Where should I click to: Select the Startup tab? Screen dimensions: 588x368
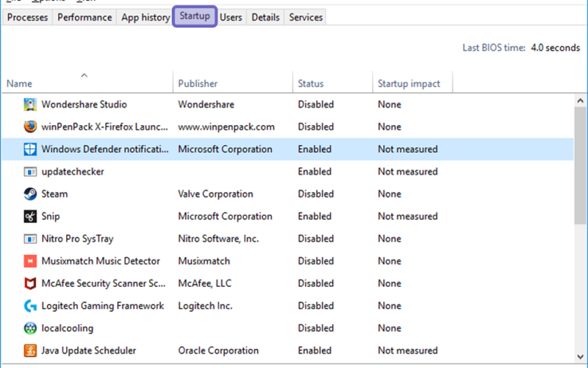pyautogui.click(x=195, y=16)
